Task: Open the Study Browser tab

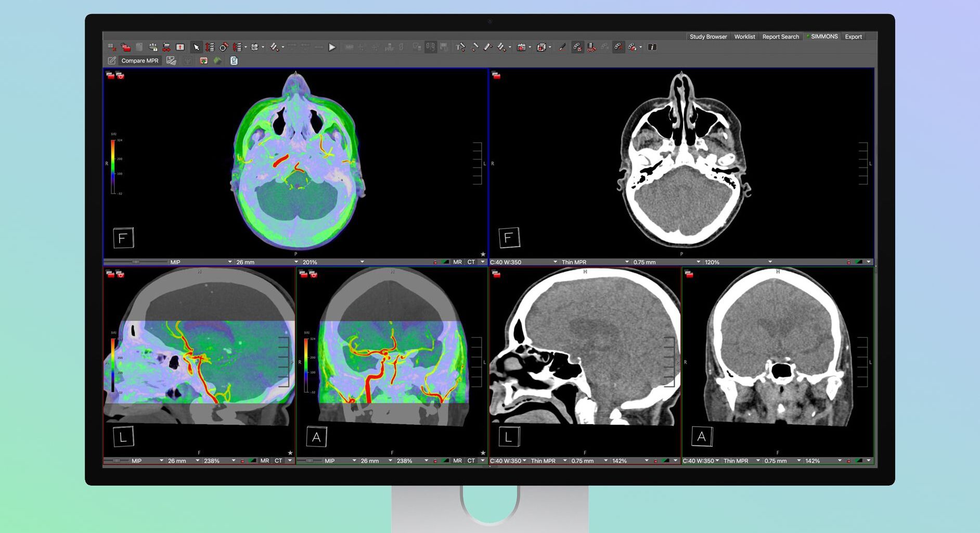Action: (708, 36)
